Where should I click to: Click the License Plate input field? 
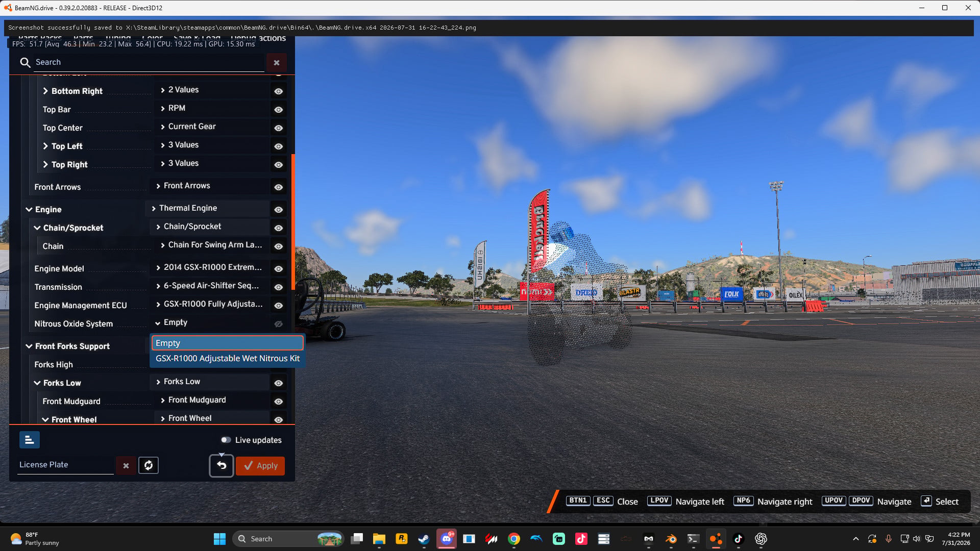(x=65, y=465)
